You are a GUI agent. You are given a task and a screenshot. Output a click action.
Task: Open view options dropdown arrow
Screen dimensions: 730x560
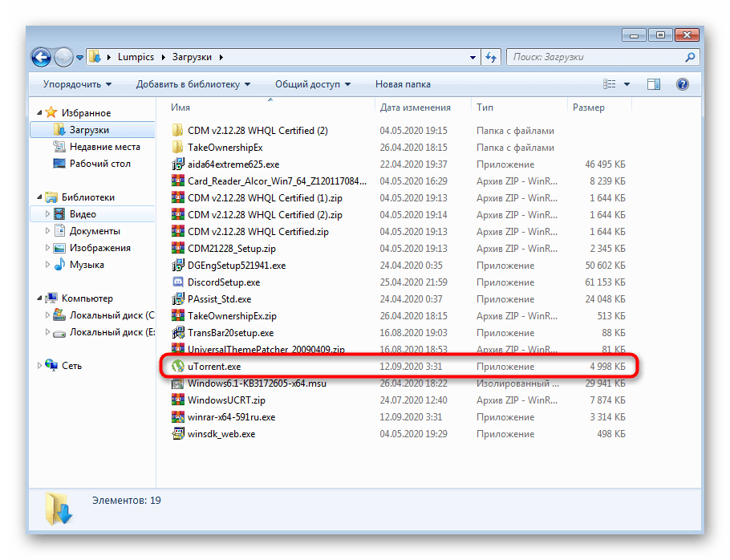(627, 84)
